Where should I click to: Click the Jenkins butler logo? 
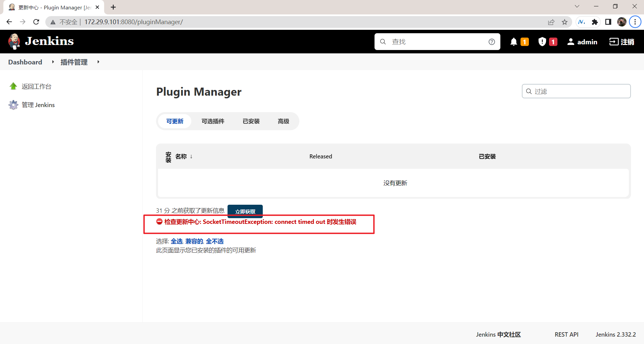pos(14,42)
